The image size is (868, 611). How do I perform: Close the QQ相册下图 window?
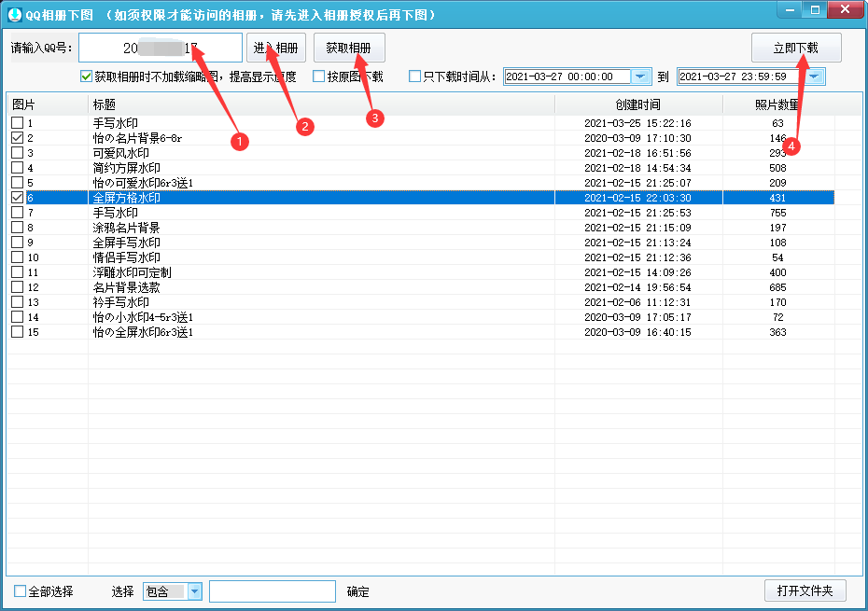[845, 10]
